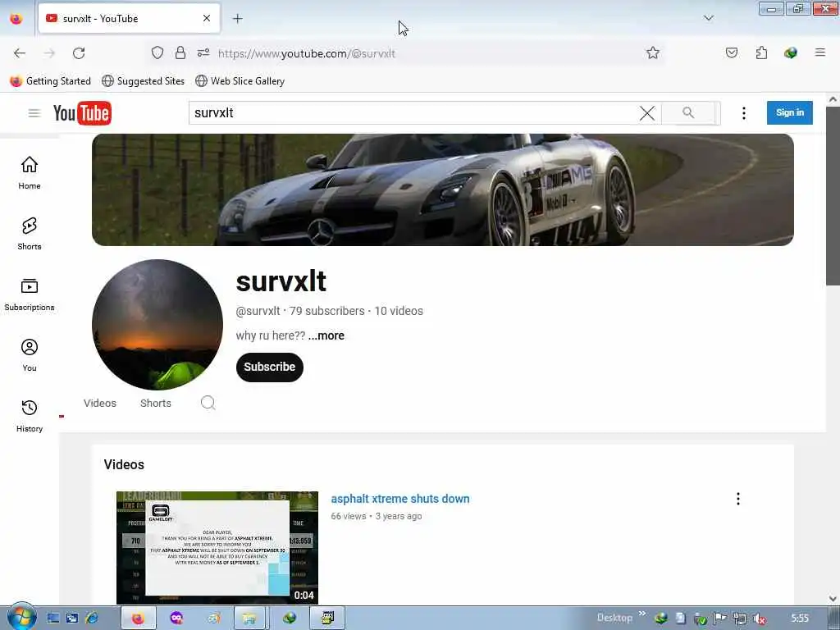This screenshot has width=840, height=630.
Task: Open the Firefox extensions puzzle icon
Action: [761, 52]
